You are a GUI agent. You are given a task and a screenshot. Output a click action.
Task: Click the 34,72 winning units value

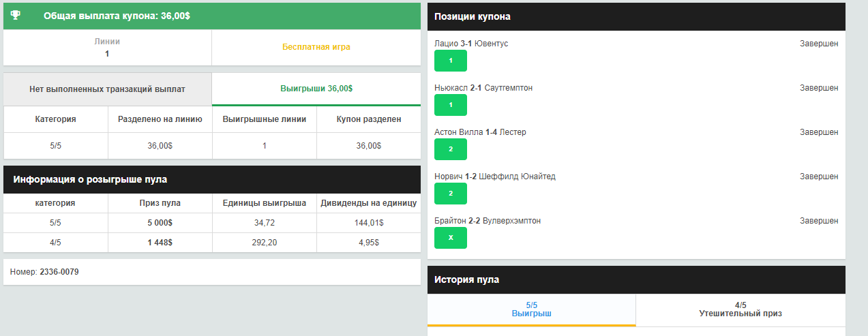pyautogui.click(x=265, y=223)
